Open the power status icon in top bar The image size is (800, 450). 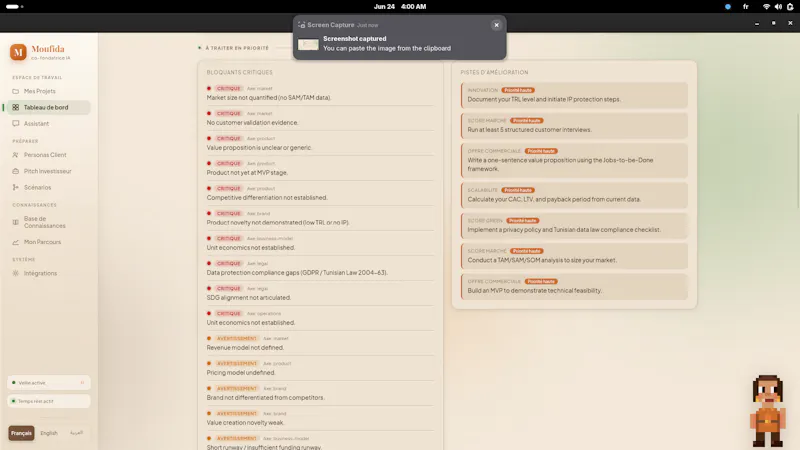790,7
